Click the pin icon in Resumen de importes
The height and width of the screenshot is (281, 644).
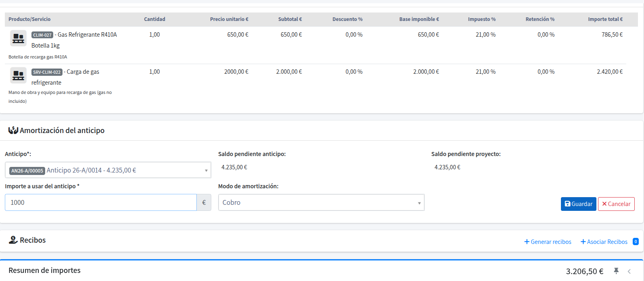pos(616,271)
